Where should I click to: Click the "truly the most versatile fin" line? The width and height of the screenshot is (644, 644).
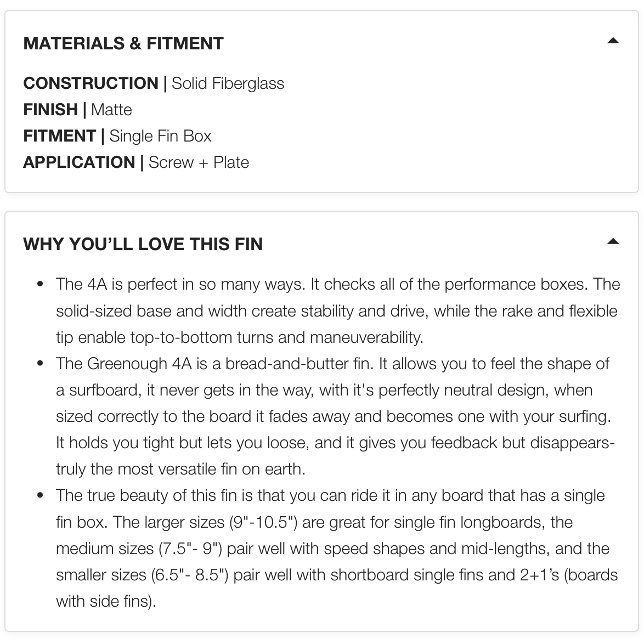(x=180, y=469)
